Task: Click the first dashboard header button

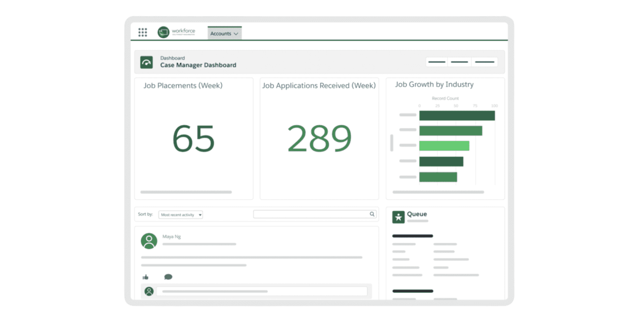Action: coord(436,62)
